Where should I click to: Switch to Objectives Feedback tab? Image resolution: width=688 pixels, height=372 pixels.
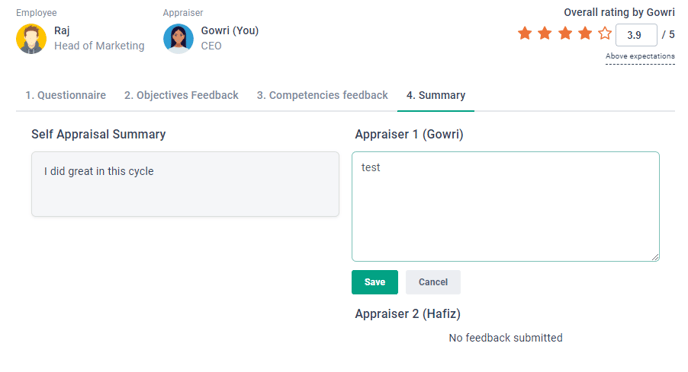[181, 95]
